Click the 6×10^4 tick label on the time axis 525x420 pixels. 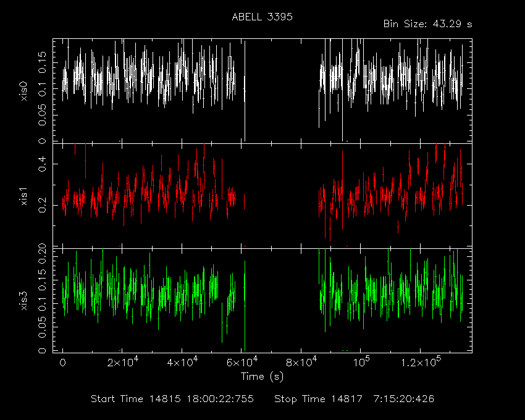click(241, 362)
